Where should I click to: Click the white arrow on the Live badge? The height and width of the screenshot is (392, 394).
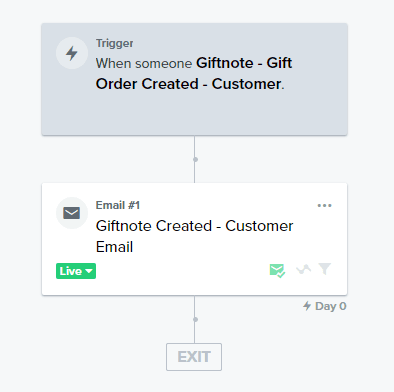coord(89,271)
